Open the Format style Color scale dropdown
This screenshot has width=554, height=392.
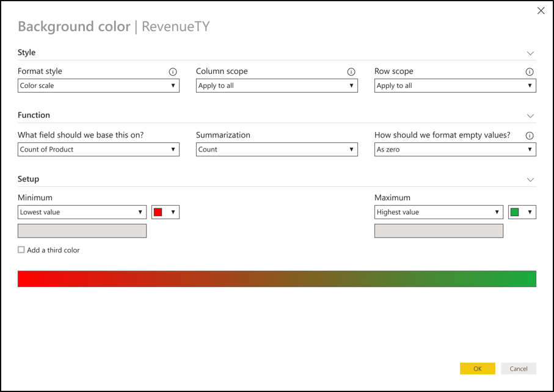pos(98,85)
